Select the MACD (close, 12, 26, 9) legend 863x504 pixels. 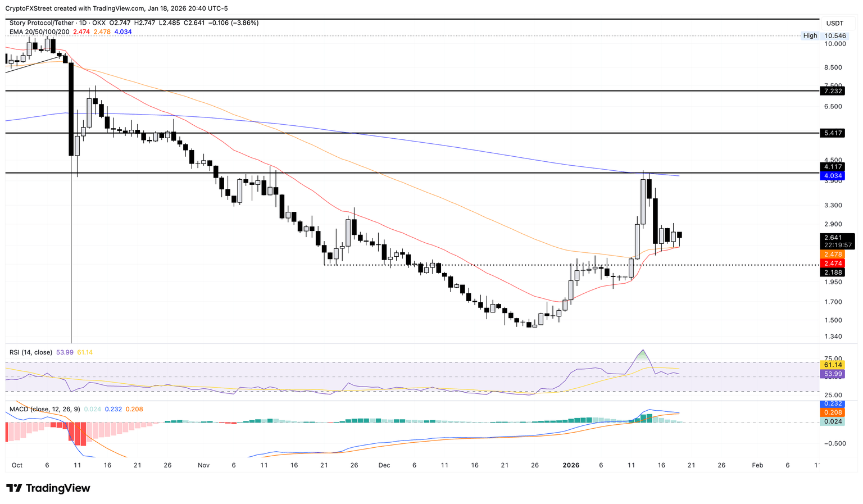click(45, 409)
